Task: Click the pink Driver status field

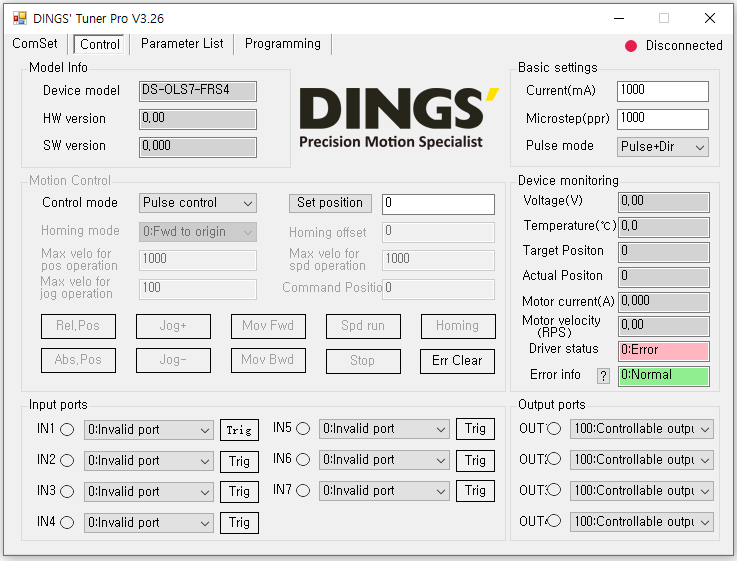Action: [x=664, y=351]
